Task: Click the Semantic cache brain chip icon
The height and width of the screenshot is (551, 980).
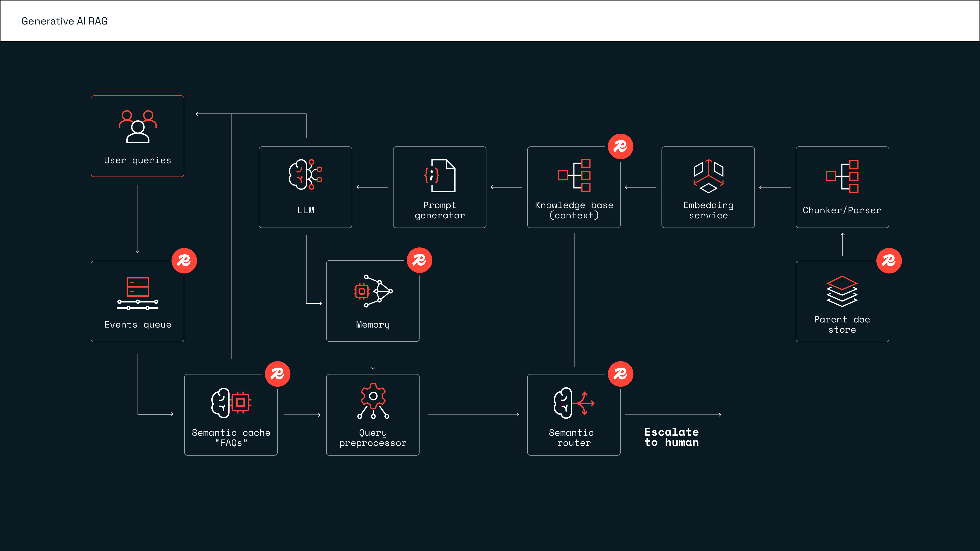Action: click(231, 403)
